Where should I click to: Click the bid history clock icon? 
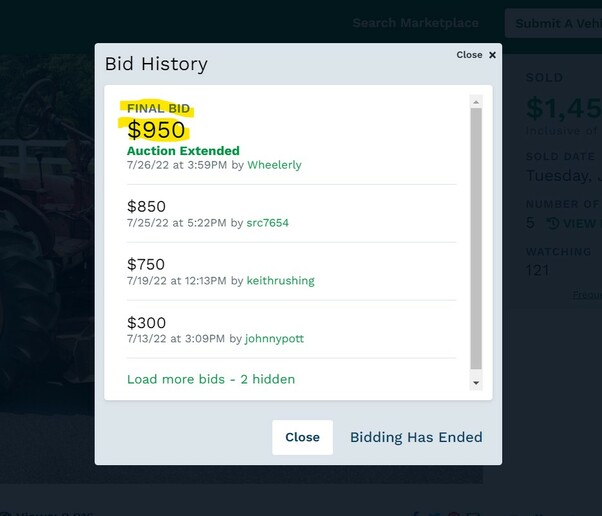(552, 223)
